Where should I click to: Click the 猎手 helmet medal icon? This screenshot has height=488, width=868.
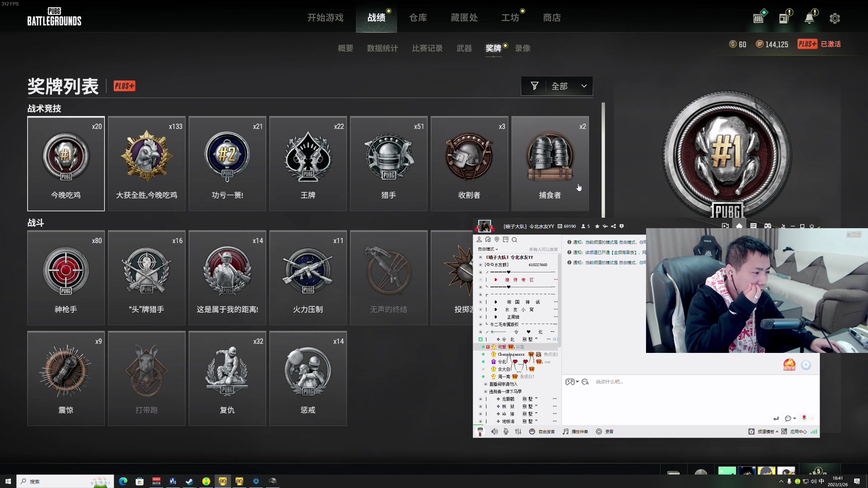(389, 156)
